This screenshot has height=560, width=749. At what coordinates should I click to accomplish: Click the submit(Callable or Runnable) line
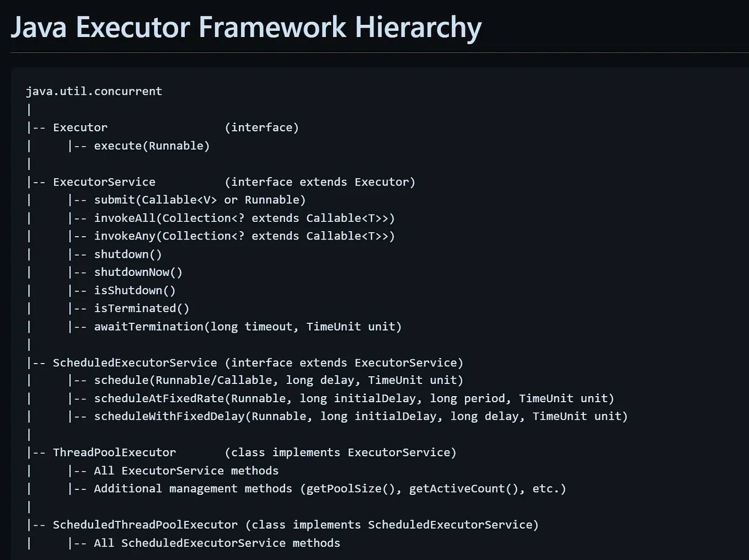(200, 200)
